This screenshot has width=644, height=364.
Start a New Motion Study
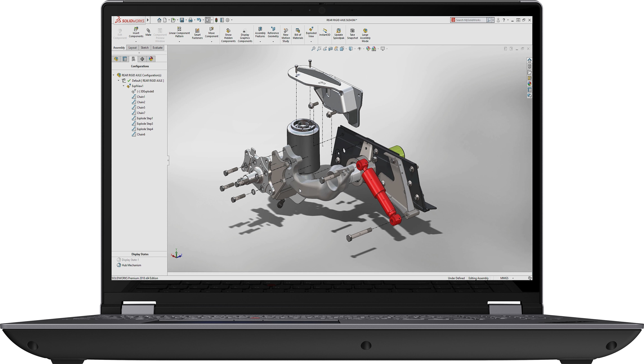pyautogui.click(x=286, y=35)
